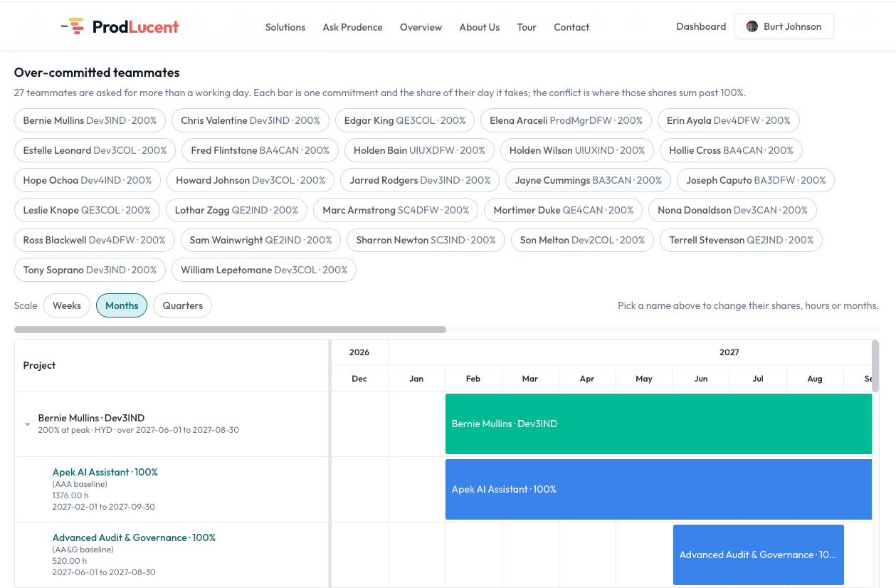
Task: Click the Bernie Mullins · Dev3IND row label
Action: coord(91,418)
